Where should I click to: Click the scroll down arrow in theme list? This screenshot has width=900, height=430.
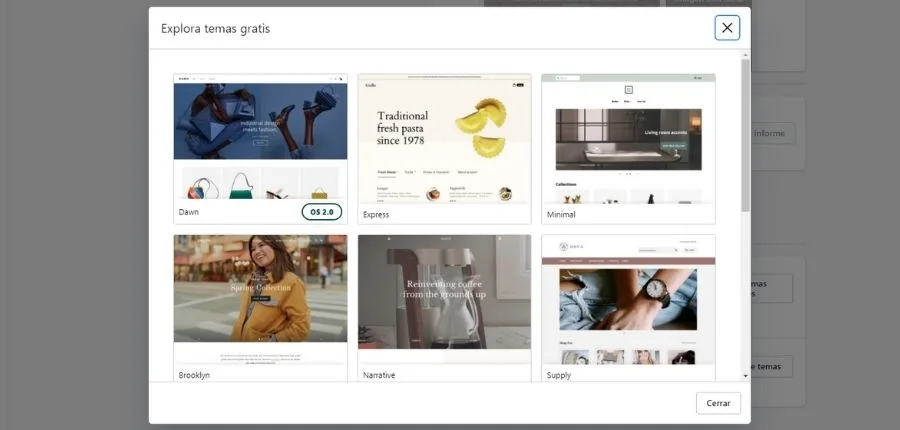point(745,376)
